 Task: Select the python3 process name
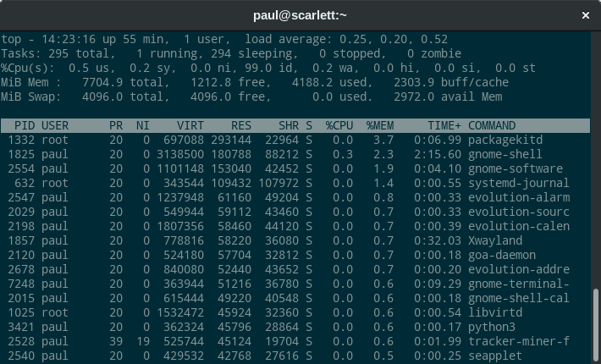(x=492, y=327)
